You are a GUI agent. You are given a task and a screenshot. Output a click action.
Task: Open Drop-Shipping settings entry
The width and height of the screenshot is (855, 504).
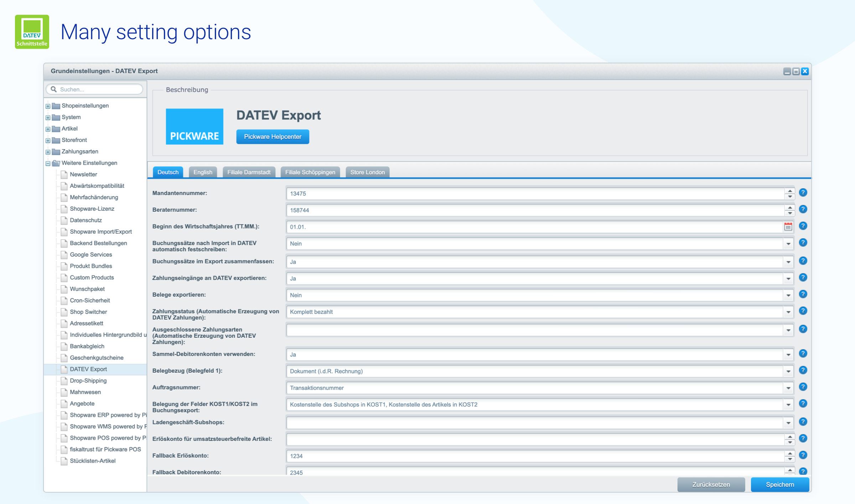pyautogui.click(x=88, y=380)
